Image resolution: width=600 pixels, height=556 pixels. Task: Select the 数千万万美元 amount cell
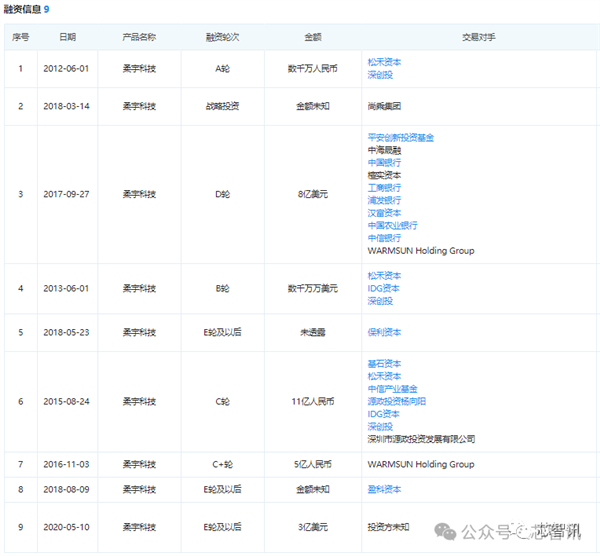[313, 288]
